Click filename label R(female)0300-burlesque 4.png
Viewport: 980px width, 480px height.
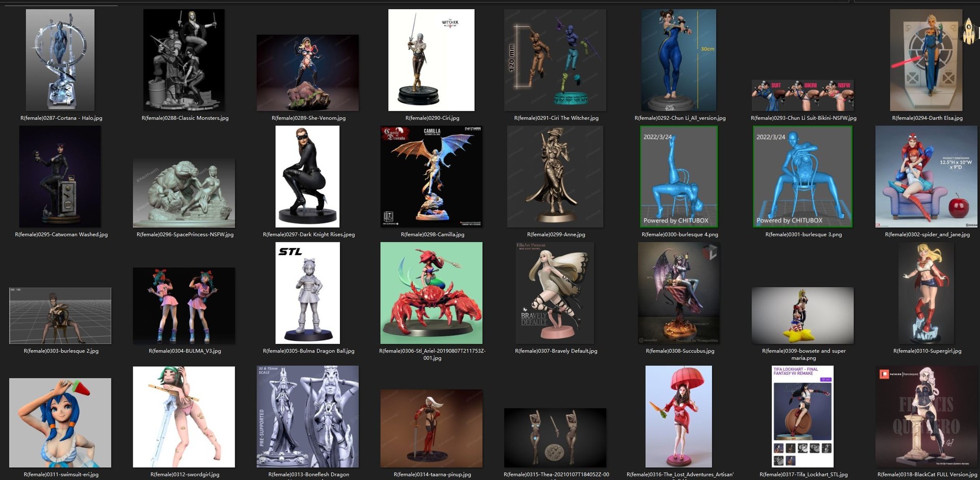point(680,235)
